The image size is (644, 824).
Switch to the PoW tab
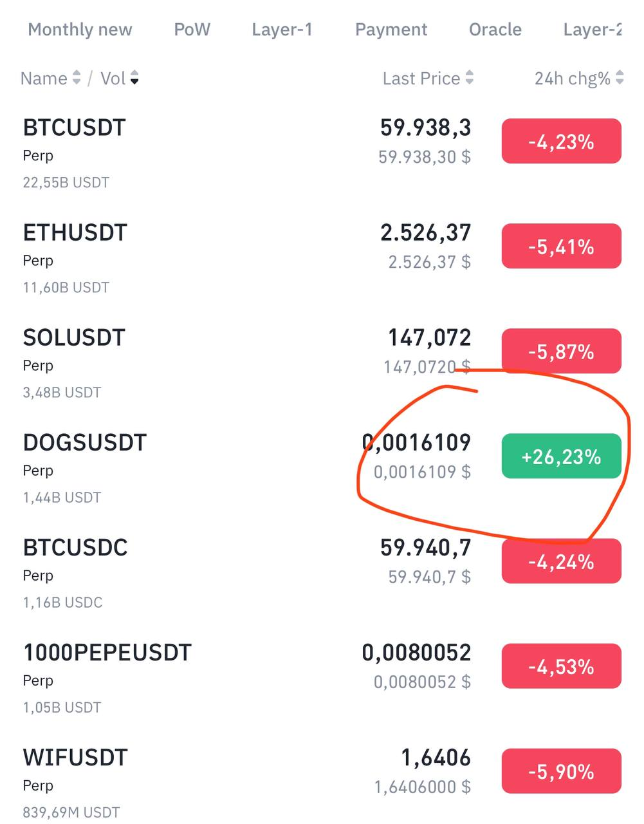(192, 30)
